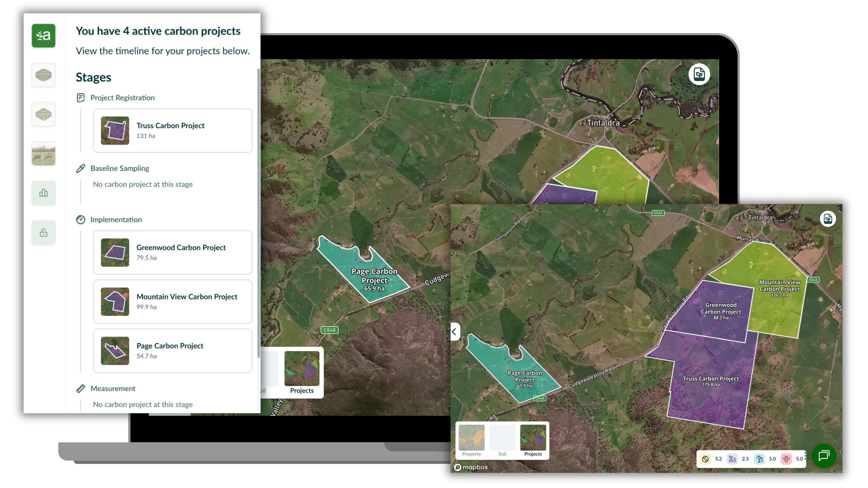868x488 pixels.
Task: Open the green chat bubble button
Action: [824, 455]
